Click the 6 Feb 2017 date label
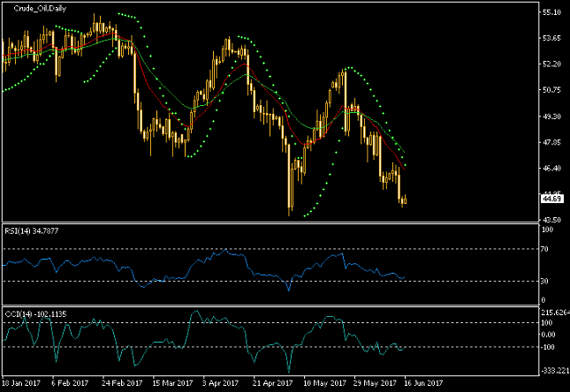 click(70, 383)
